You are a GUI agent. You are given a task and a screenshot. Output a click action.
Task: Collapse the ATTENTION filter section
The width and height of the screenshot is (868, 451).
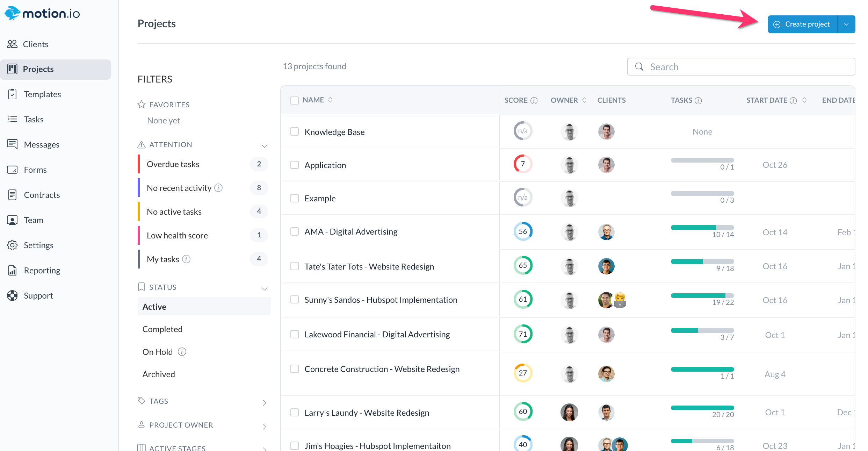point(265,146)
